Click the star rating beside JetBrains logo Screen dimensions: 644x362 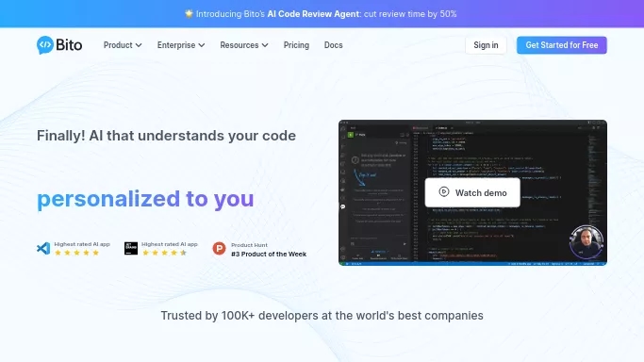[164, 253]
